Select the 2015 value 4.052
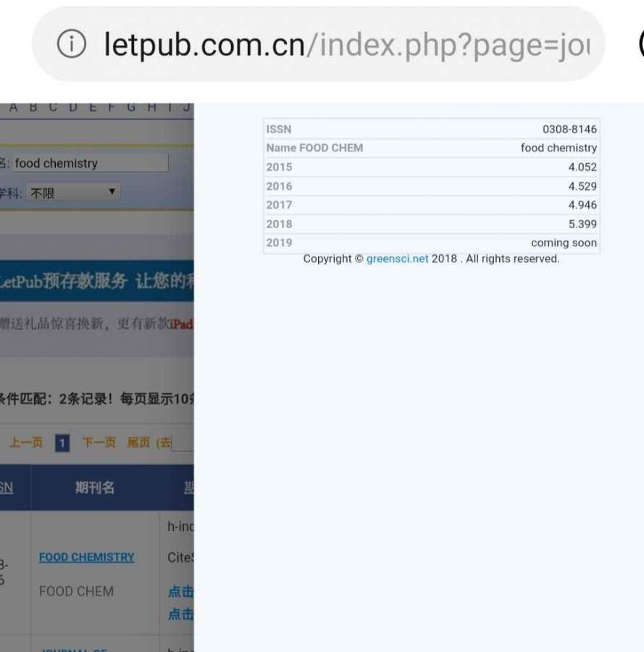 point(582,167)
